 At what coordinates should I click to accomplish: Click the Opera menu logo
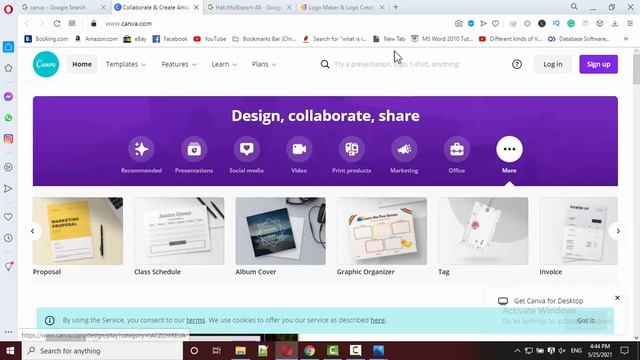(x=8, y=9)
